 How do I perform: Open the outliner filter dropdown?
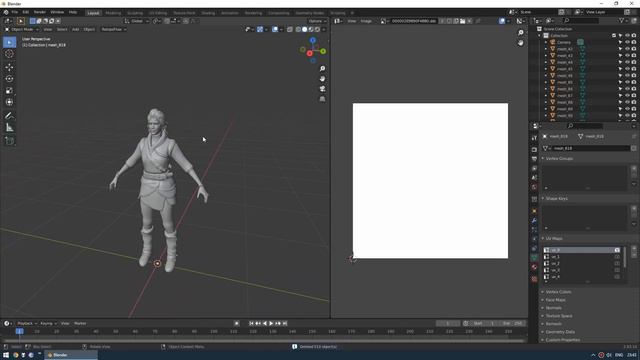(623, 21)
